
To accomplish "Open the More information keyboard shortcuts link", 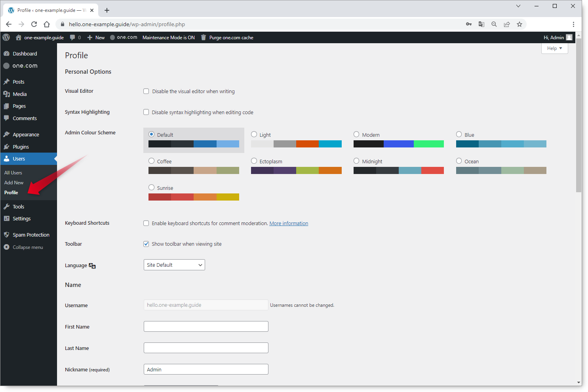I will pyautogui.click(x=289, y=223).
